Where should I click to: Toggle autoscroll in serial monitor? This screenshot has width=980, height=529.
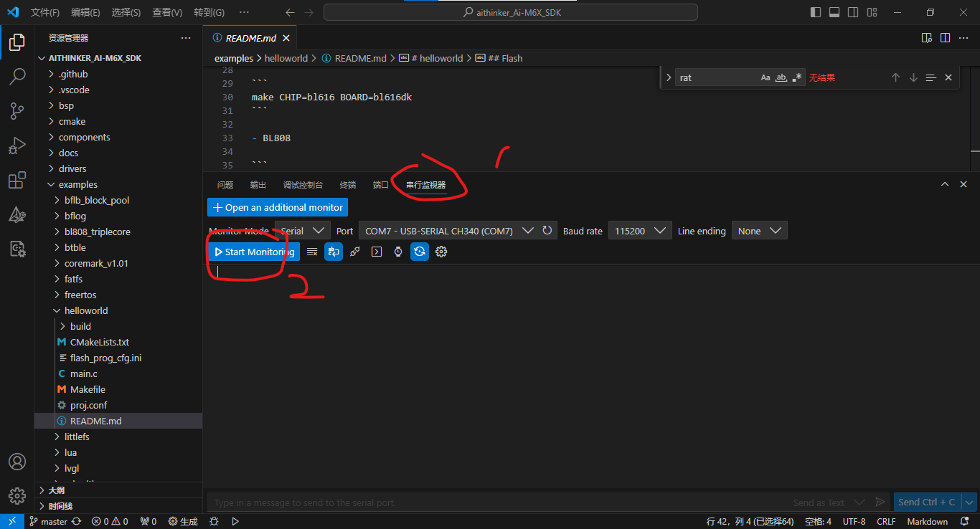point(334,252)
